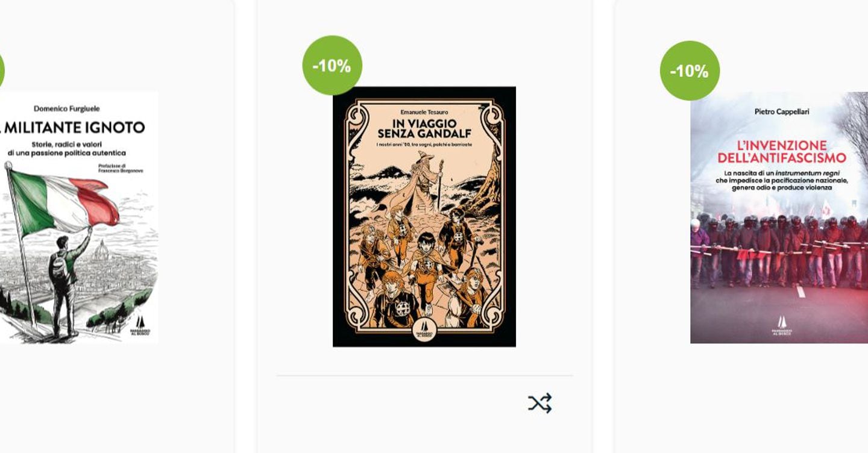Click publisher logo on Gandalf cover bottom
The height and width of the screenshot is (453, 868).
pos(424,331)
